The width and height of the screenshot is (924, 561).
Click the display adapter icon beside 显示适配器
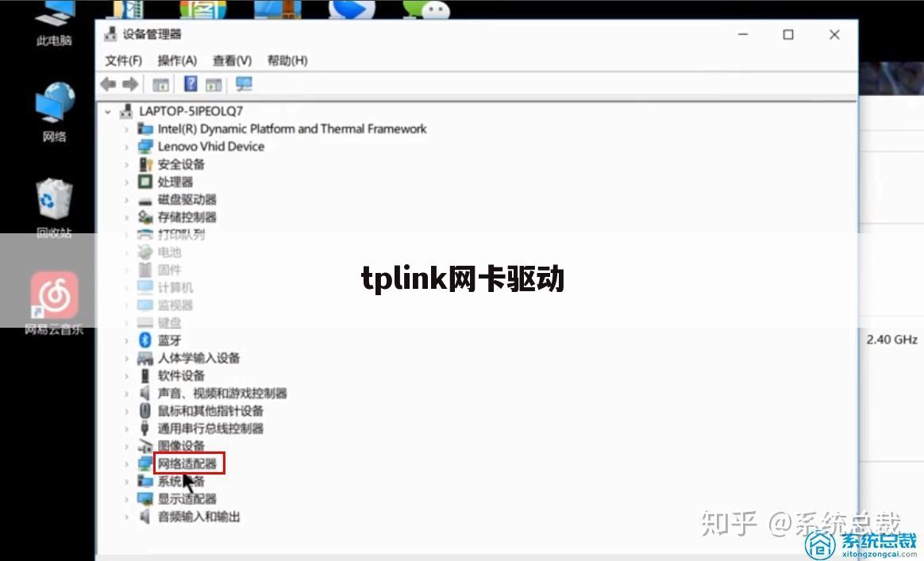(x=145, y=498)
